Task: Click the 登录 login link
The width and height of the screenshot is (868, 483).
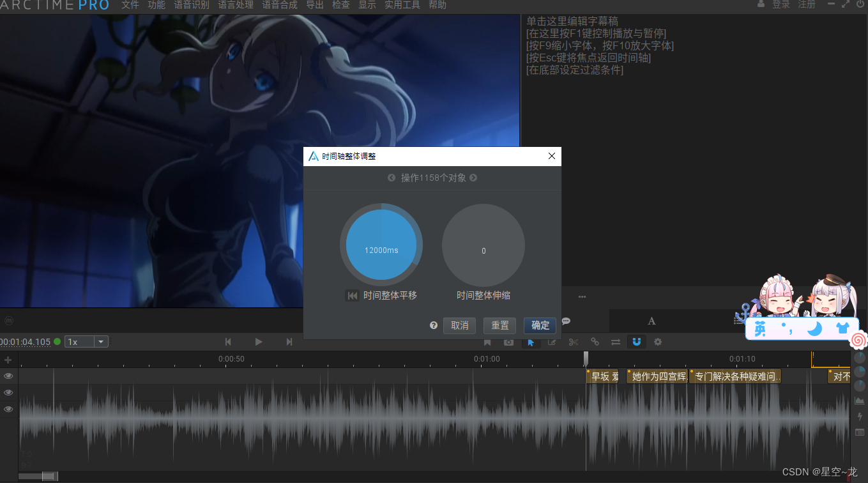Action: [781, 4]
